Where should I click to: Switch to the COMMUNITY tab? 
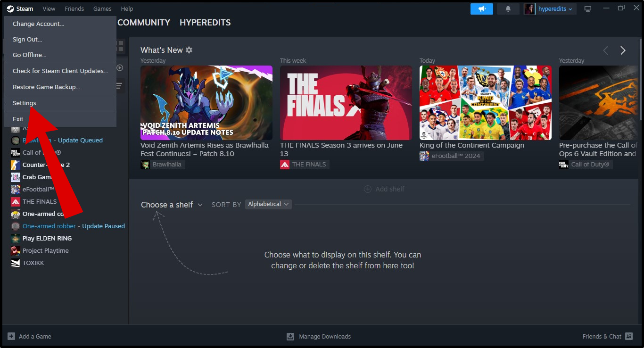tap(144, 23)
